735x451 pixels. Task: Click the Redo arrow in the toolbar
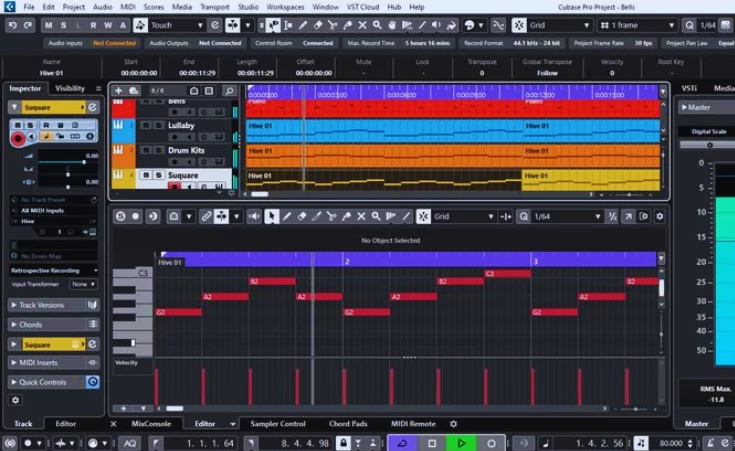[28, 25]
